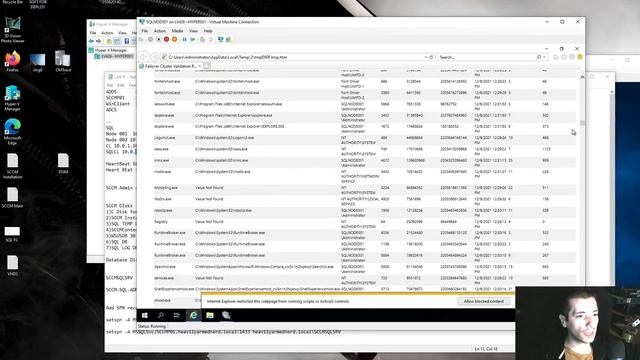Viewport: 640px width, 360px height.
Task: Open Help menu in Virtual Machine Connection
Action: coord(208,31)
